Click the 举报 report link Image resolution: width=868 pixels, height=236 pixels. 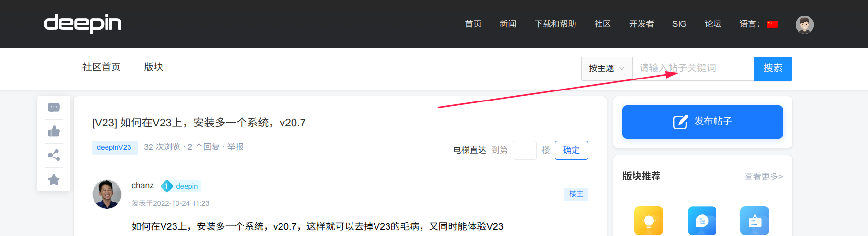pyautogui.click(x=235, y=147)
